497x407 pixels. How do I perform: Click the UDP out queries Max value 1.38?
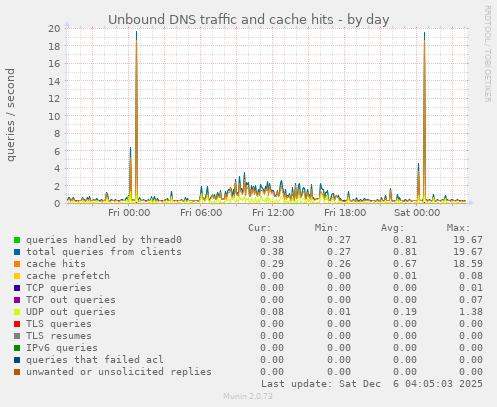[471, 312]
